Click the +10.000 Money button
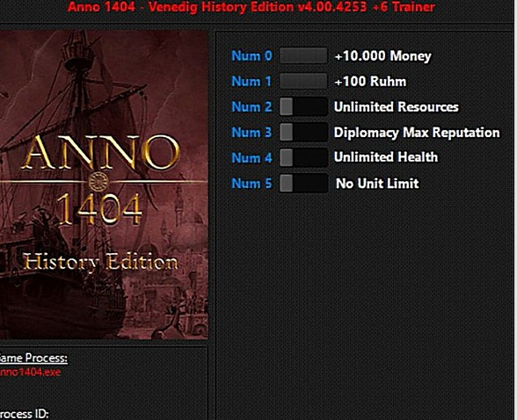This screenshot has height=420, width=517. click(303, 55)
